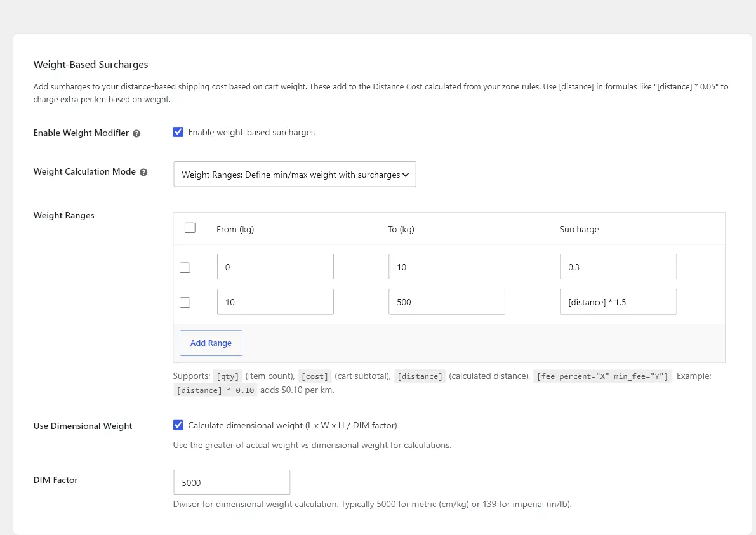This screenshot has width=756, height=535.
Task: Select the first weight range row checkbox
Action: point(185,268)
